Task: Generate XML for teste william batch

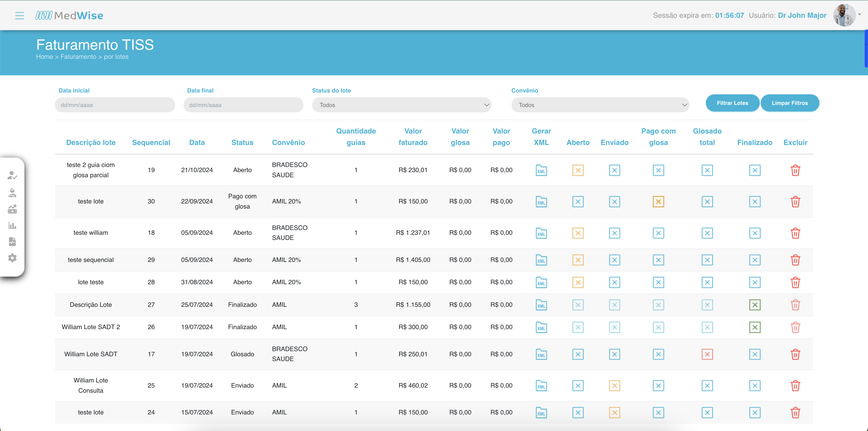Action: [x=541, y=233]
